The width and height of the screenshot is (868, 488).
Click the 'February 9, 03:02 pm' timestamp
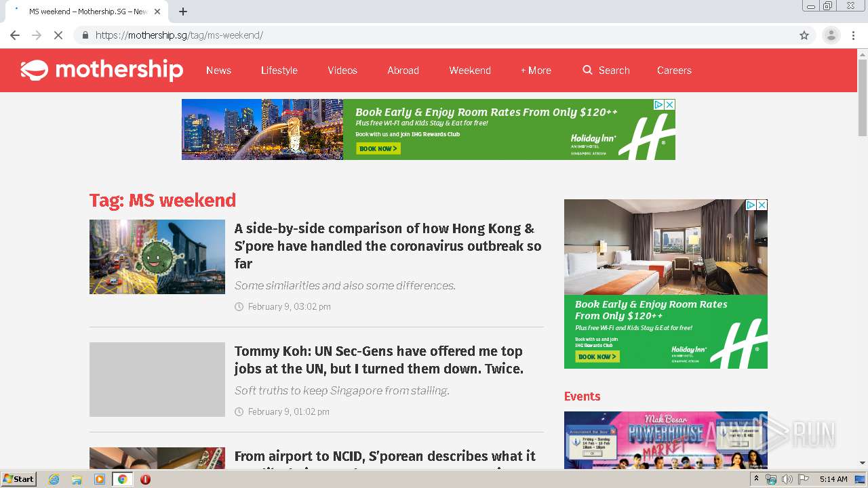[x=290, y=306]
